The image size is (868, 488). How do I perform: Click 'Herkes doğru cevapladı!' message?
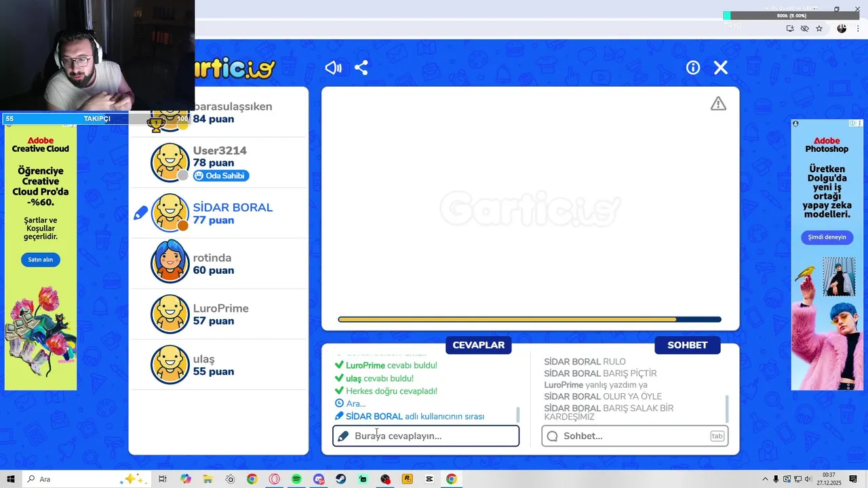tap(391, 391)
